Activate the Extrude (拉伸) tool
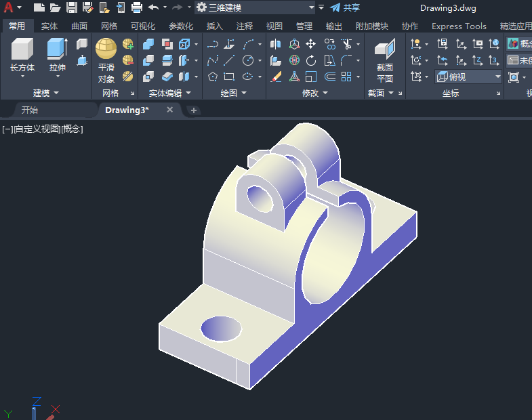Screen dimensions: 532x420 (x=57, y=54)
